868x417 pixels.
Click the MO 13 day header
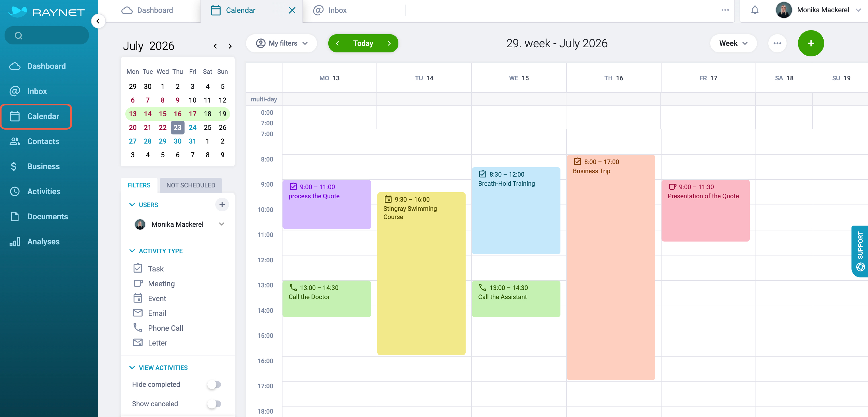[x=329, y=78]
